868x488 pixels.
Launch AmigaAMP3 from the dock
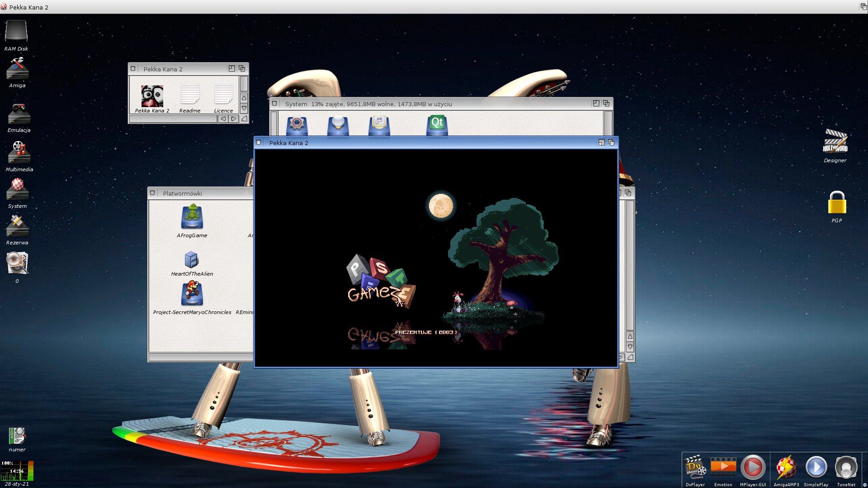(x=786, y=468)
